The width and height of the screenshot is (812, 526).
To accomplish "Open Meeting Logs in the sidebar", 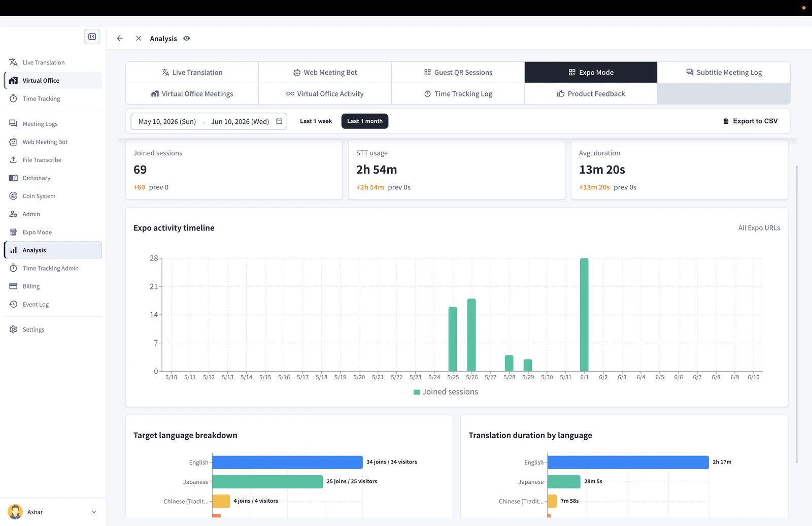I will pos(53,124).
